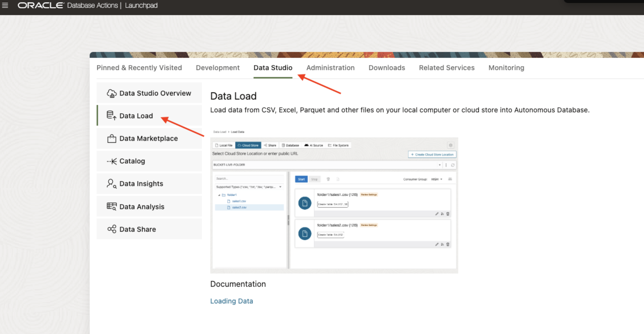Image resolution: width=644 pixels, height=334 pixels.
Task: Switch to the Administration tab
Action: coord(330,68)
